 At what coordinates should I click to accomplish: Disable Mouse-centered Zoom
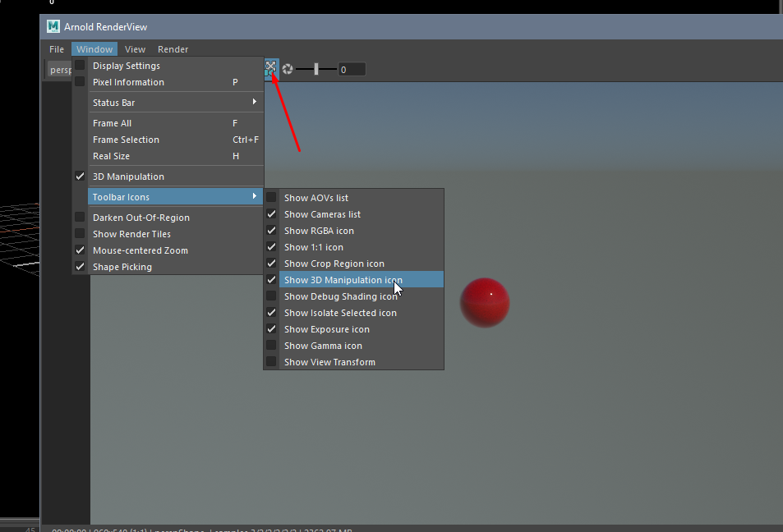tap(168, 250)
